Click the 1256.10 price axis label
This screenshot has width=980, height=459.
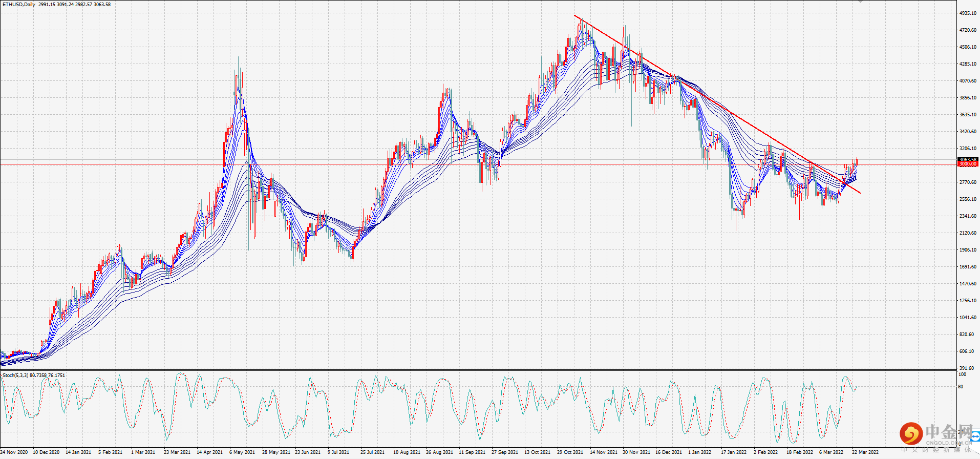pos(968,301)
